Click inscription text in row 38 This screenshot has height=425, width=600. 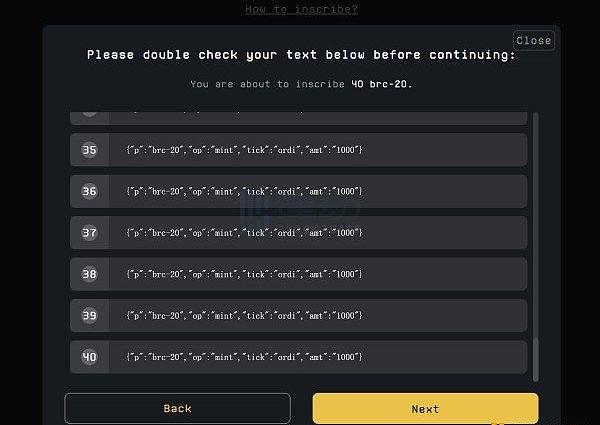(244, 274)
